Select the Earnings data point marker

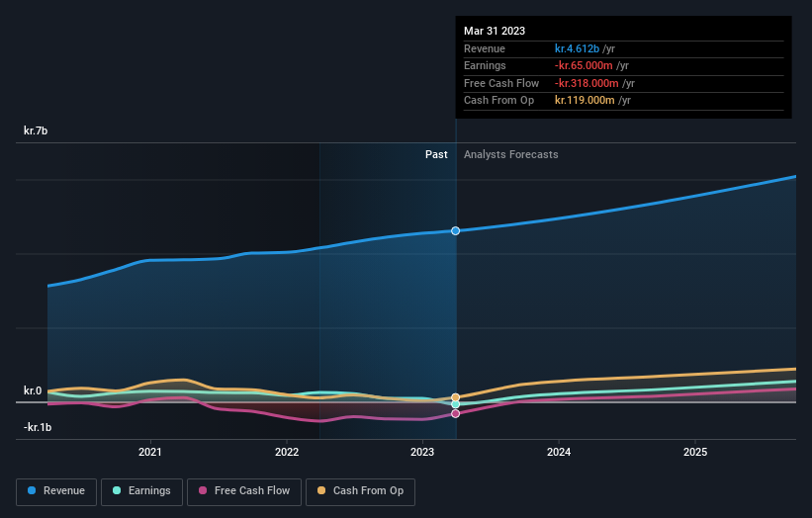click(455, 404)
